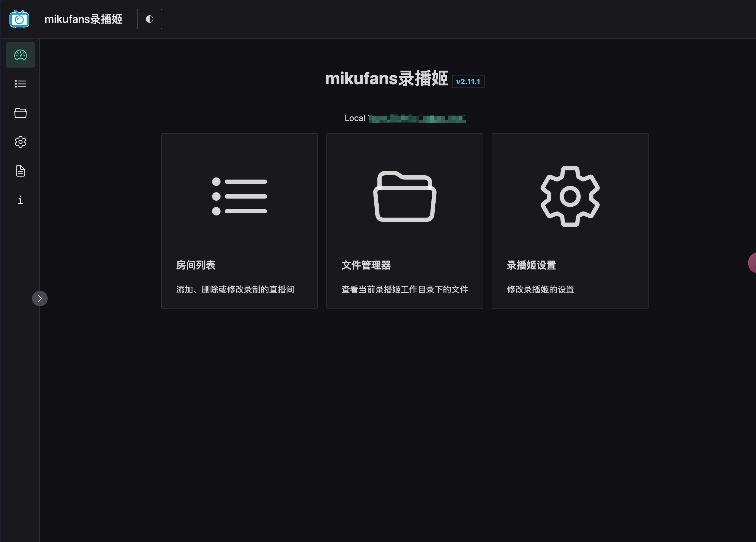The width and height of the screenshot is (756, 542).
Task: Open settings gear icon in sidebar
Action: click(x=20, y=142)
